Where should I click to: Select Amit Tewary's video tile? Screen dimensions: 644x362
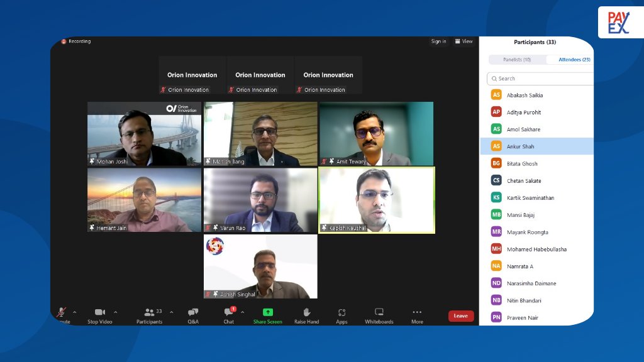[377, 134]
